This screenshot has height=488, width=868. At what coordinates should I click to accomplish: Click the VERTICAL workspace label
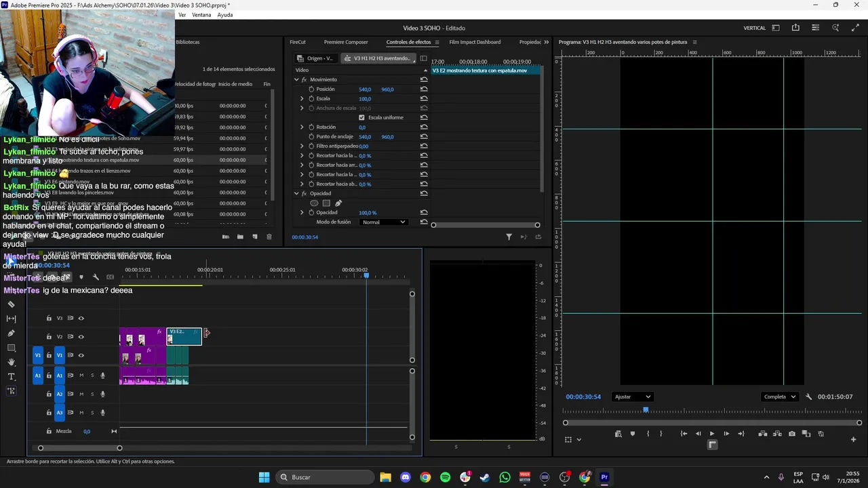755,28
